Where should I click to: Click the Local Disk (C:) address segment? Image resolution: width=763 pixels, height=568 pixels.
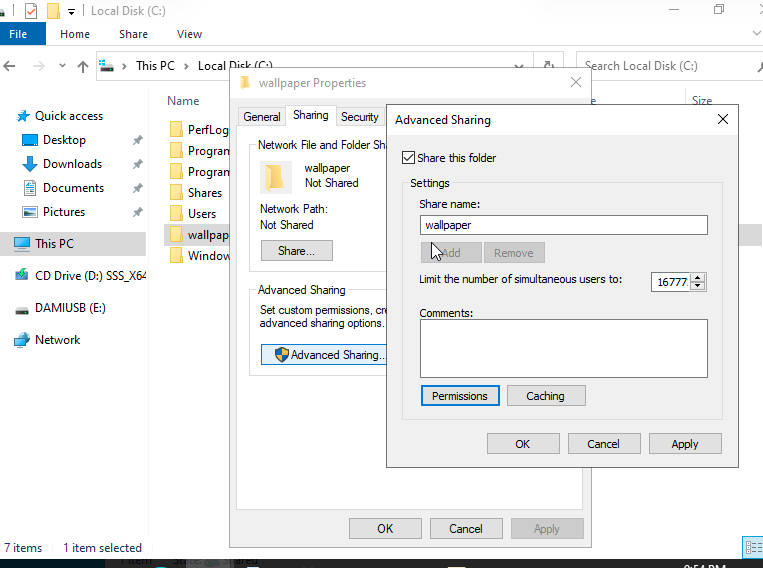coord(236,66)
